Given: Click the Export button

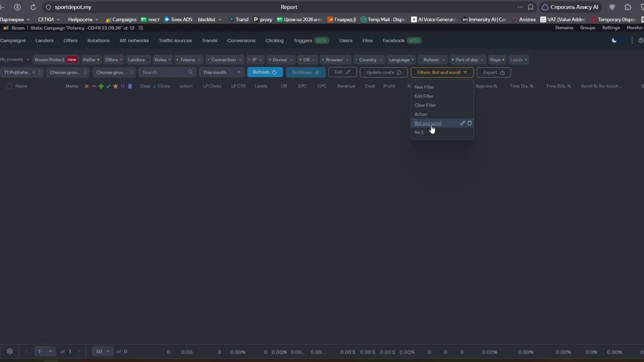Looking at the screenshot, I should [x=494, y=72].
